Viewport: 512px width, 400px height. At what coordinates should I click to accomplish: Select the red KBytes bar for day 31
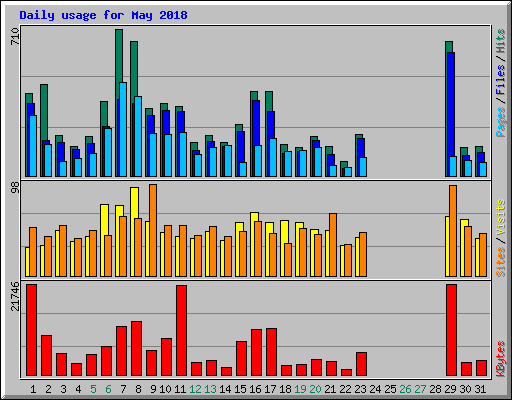pyautogui.click(x=482, y=368)
